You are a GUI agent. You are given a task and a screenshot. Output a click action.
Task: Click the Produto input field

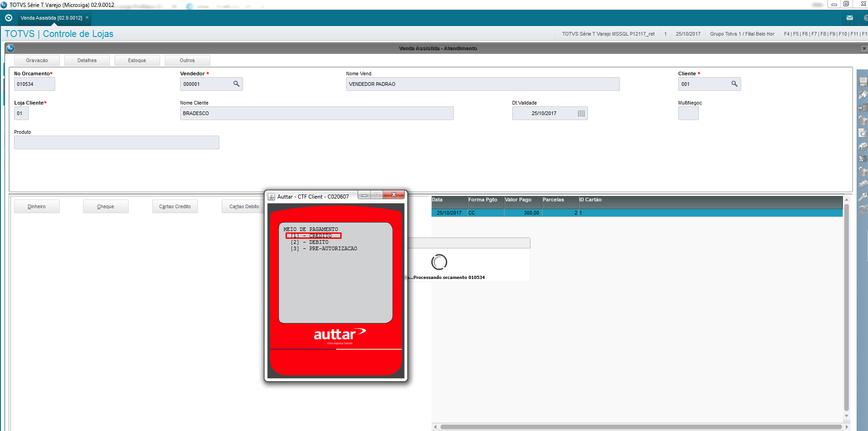pyautogui.click(x=117, y=142)
